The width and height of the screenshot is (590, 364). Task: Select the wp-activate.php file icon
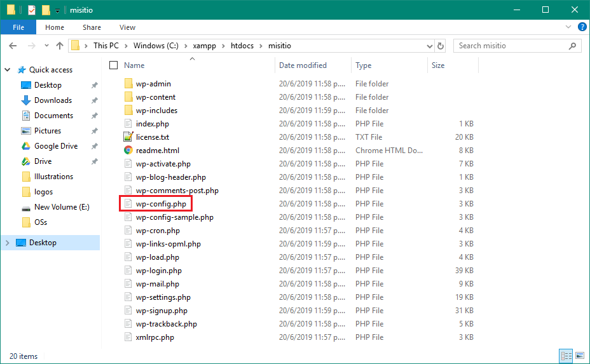pyautogui.click(x=128, y=163)
